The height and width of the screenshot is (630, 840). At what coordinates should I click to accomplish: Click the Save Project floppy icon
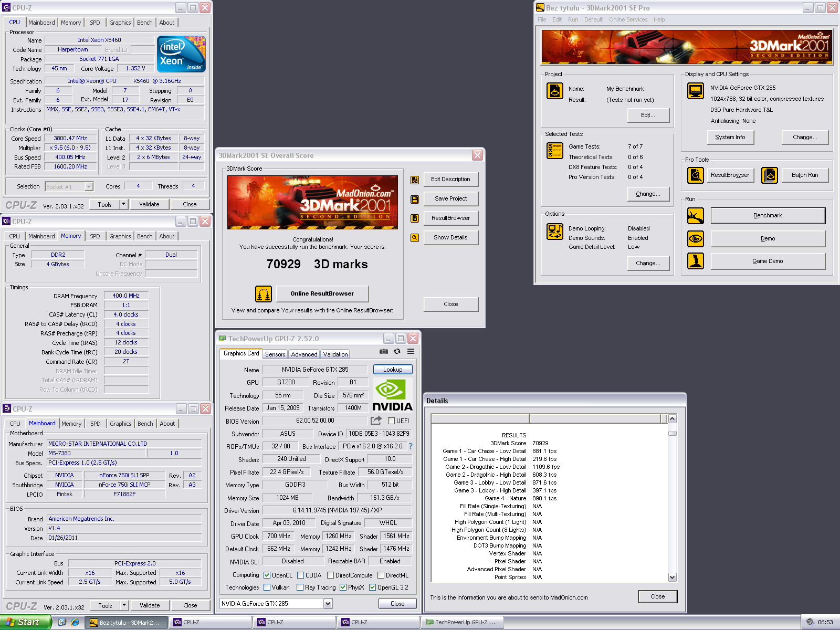click(415, 199)
